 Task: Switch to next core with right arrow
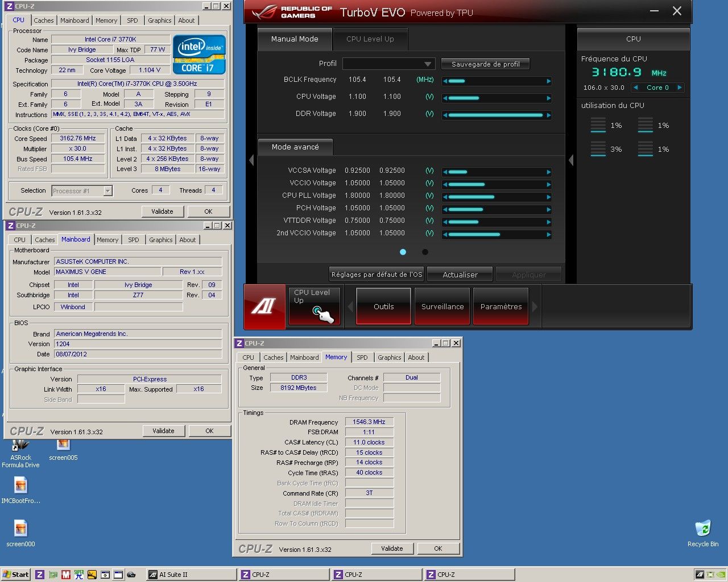click(x=679, y=88)
